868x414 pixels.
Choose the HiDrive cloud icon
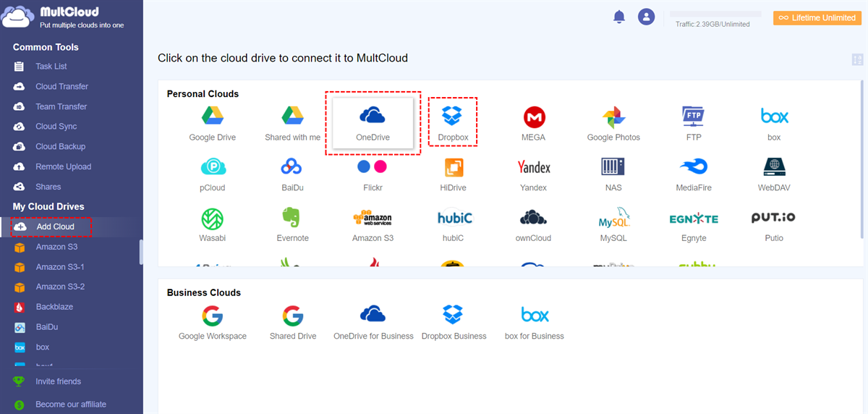[453, 167]
